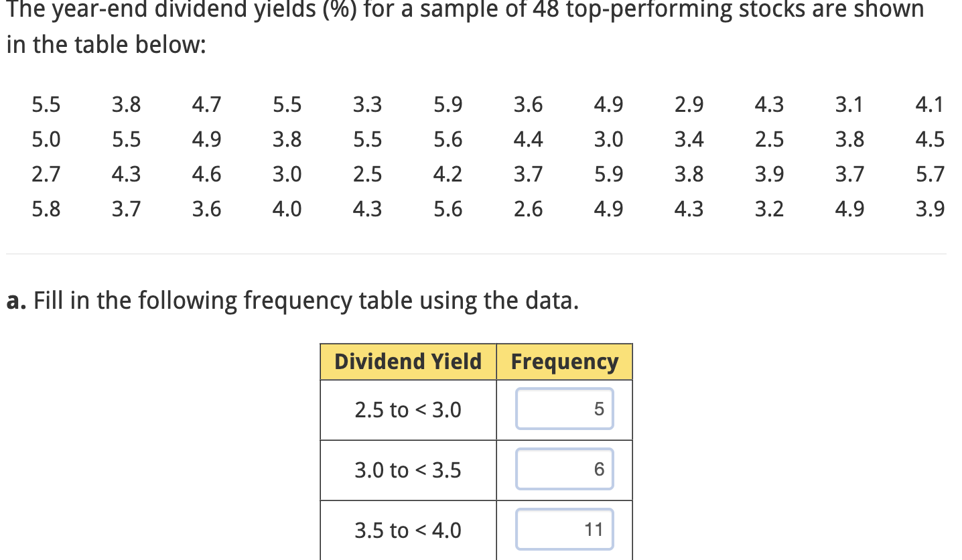The height and width of the screenshot is (560, 962).
Task: Click the row labeled 2.5 to < 3.0
Action: (x=407, y=409)
